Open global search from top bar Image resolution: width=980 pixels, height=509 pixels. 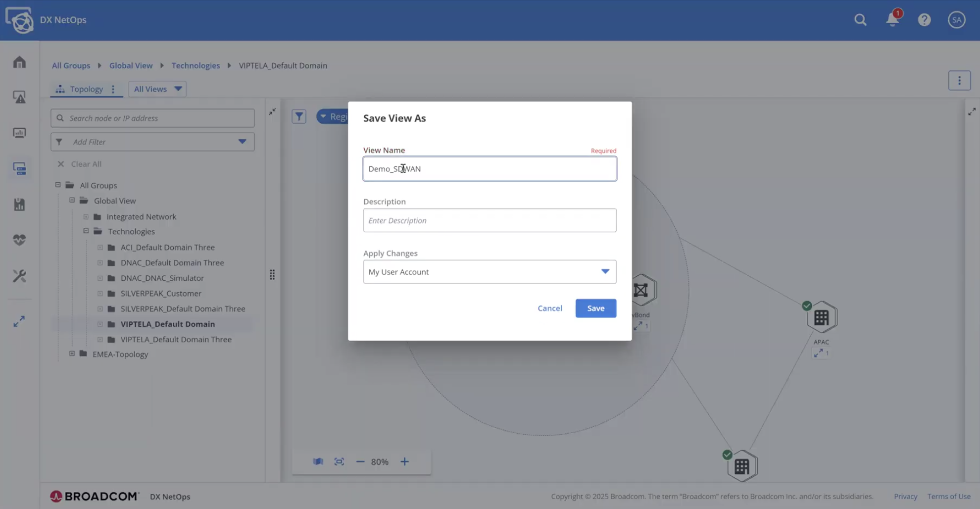(x=860, y=20)
